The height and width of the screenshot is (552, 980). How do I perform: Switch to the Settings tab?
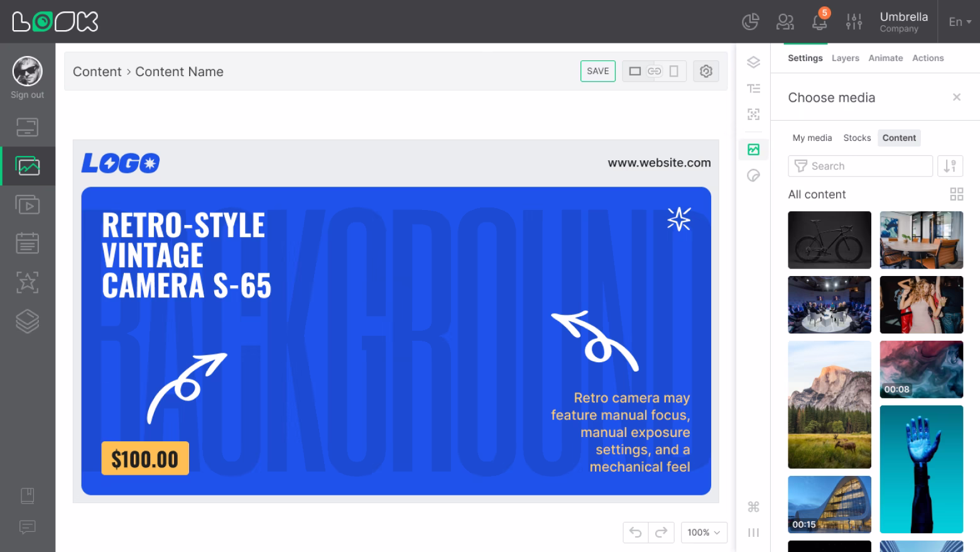805,58
